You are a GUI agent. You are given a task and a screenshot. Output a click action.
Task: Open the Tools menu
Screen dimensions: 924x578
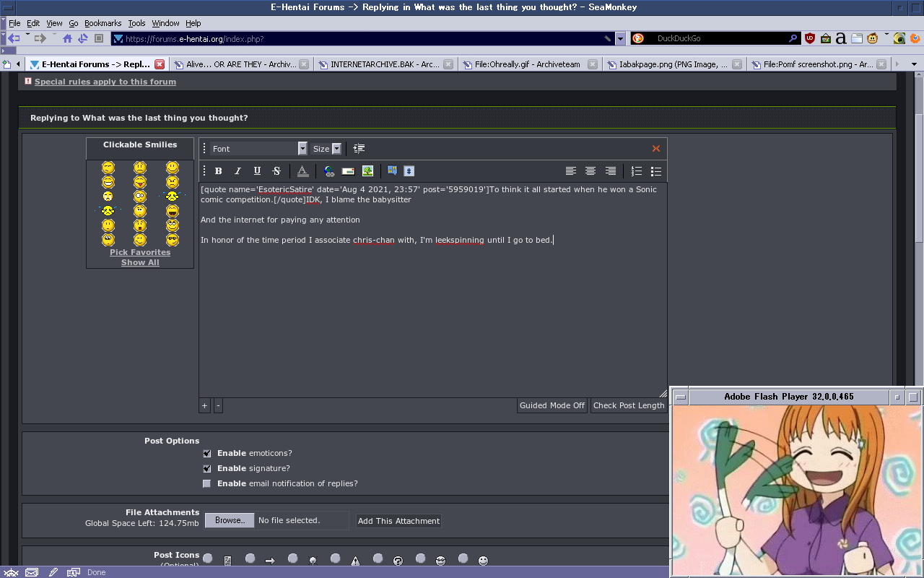point(136,23)
